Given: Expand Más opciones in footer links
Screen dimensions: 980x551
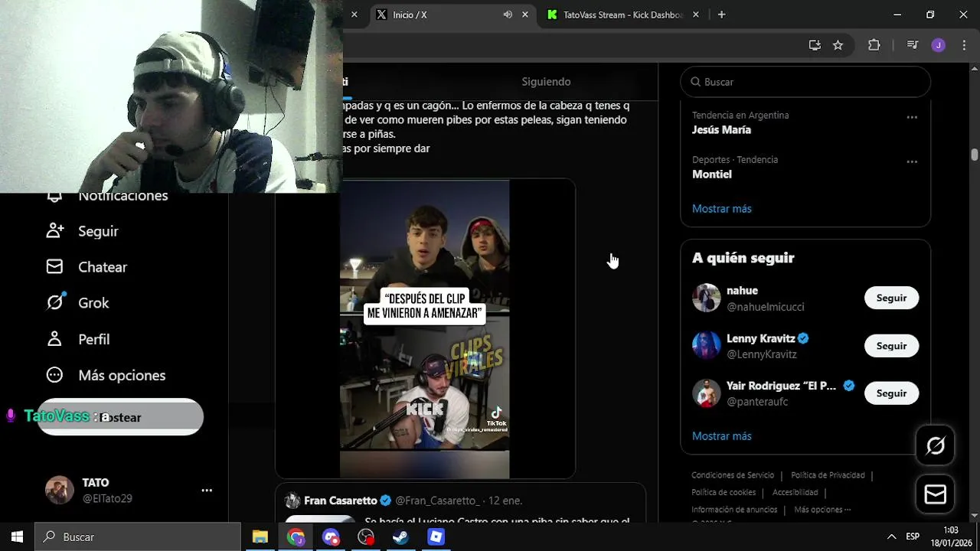Looking at the screenshot, I should tap(822, 510).
